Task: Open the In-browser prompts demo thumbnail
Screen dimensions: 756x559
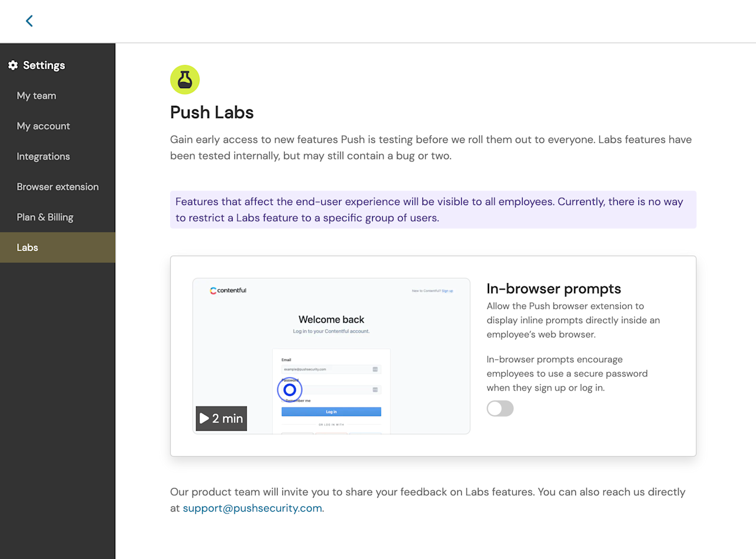Action: [x=331, y=355]
